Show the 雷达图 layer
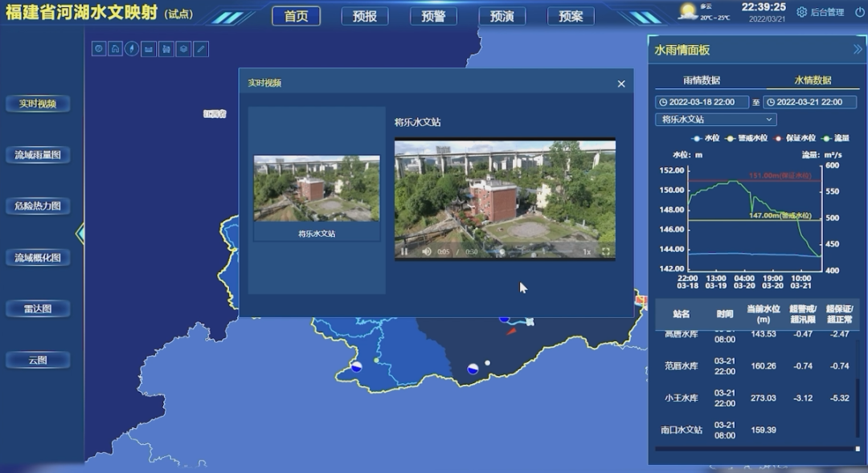The image size is (868, 473). pyautogui.click(x=38, y=308)
